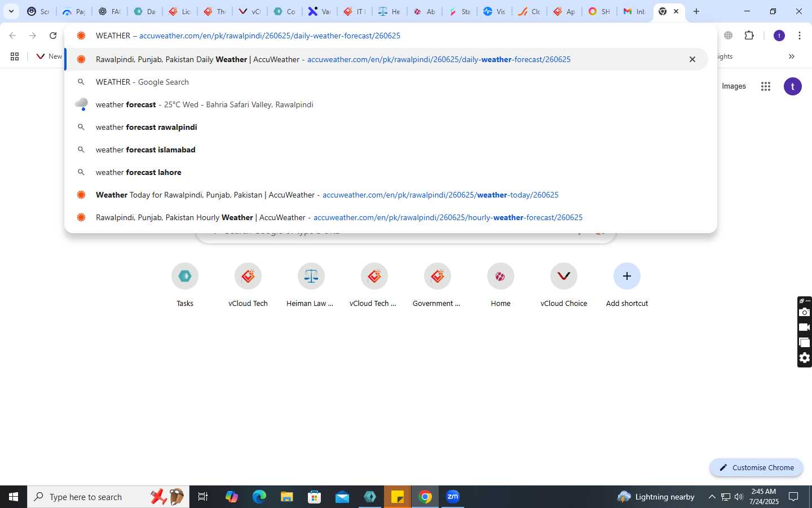Open the 'New' bookmark
Image resolution: width=812 pixels, height=508 pixels.
click(x=48, y=56)
